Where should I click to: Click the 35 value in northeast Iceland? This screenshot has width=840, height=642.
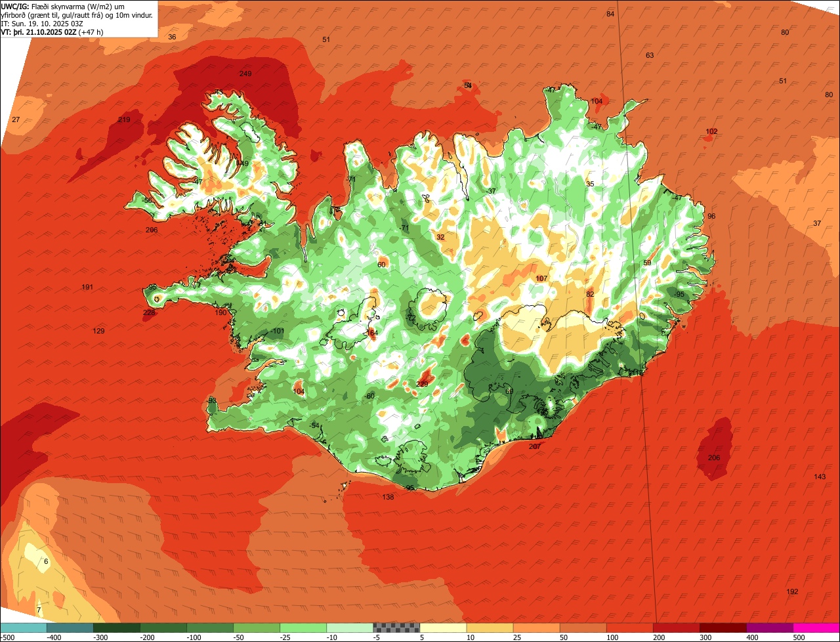point(590,184)
